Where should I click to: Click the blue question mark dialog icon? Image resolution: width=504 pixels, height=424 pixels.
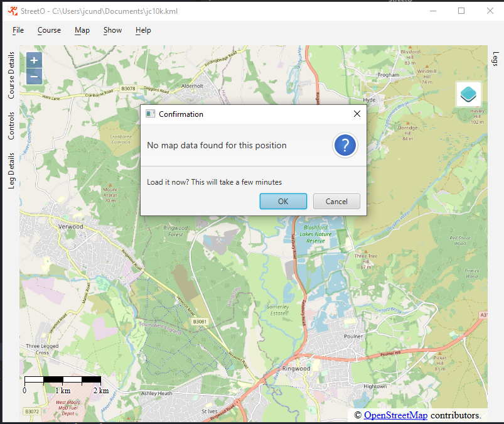click(345, 146)
